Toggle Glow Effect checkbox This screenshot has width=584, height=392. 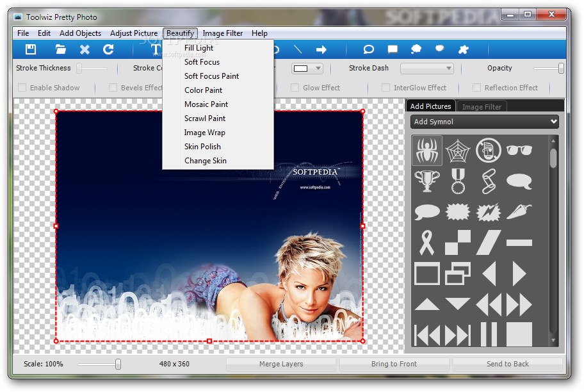tap(295, 88)
